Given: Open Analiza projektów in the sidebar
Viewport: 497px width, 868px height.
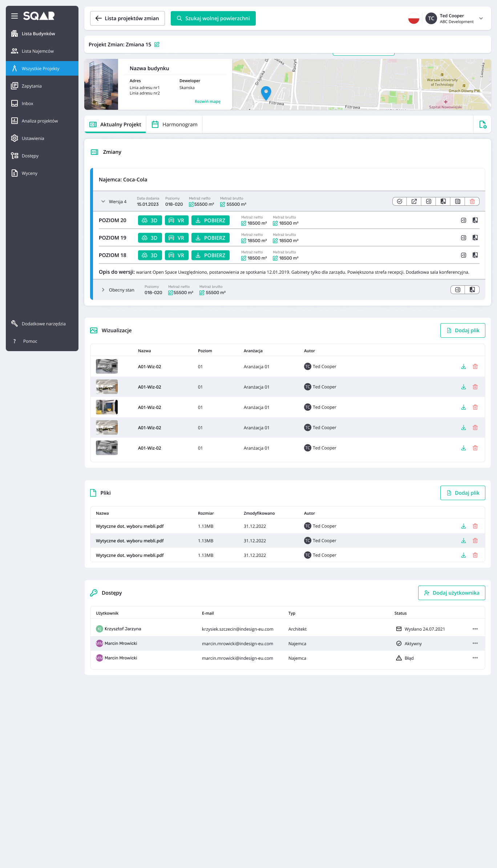Looking at the screenshot, I should pos(40,121).
